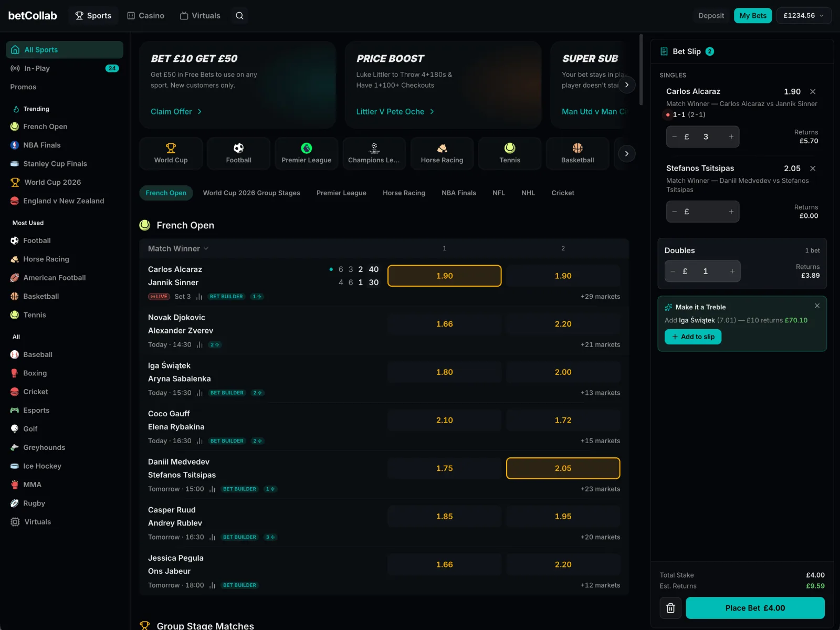This screenshot has height=630, width=840.
Task: Select Novak Djokovic at 1.66
Action: click(x=445, y=324)
